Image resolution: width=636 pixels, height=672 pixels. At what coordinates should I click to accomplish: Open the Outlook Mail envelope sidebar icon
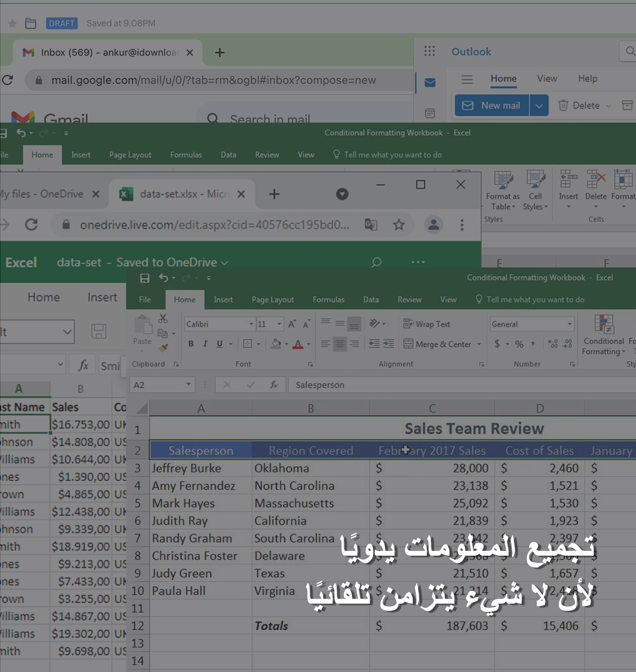(x=430, y=83)
